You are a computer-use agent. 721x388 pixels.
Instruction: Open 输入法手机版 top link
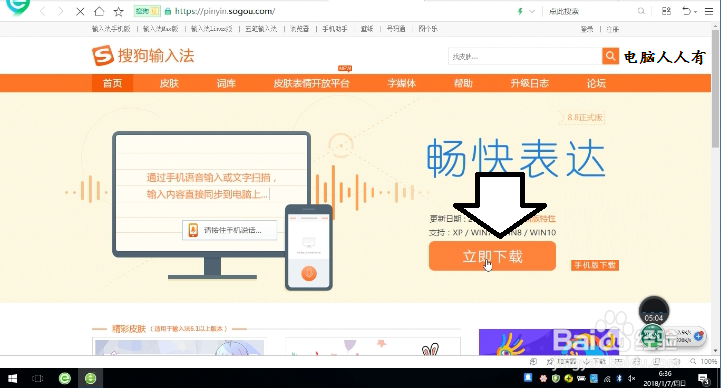pyautogui.click(x=111, y=29)
